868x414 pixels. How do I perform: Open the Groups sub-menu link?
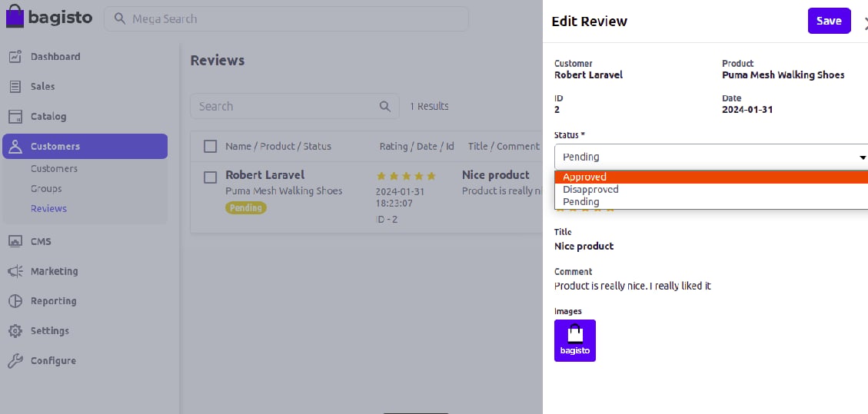pyautogui.click(x=46, y=188)
